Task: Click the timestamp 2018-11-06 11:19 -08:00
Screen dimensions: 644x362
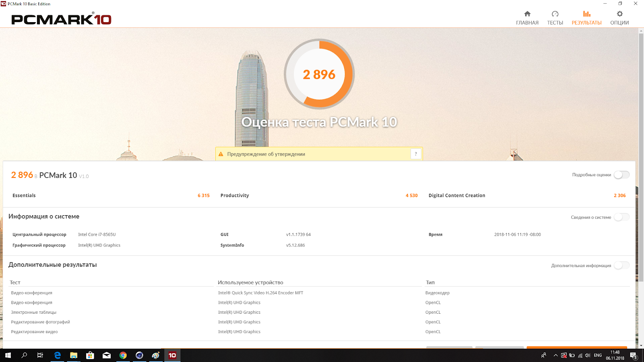Action: click(517, 234)
